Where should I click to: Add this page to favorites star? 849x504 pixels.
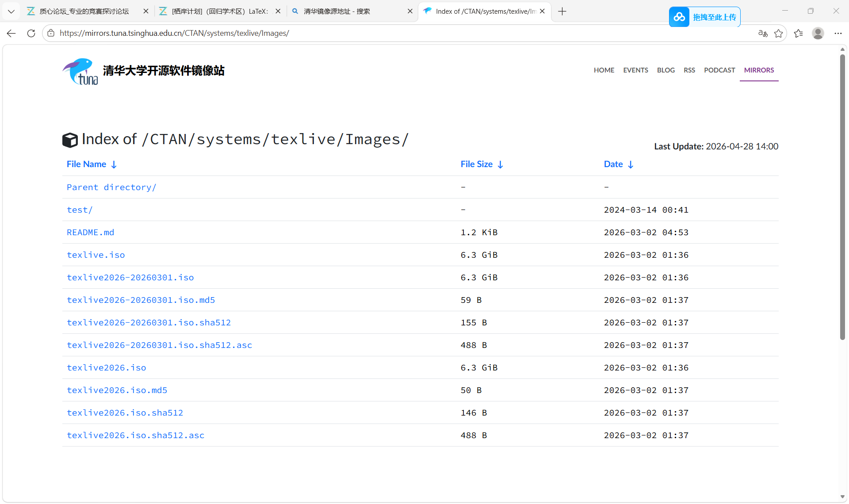(x=779, y=33)
